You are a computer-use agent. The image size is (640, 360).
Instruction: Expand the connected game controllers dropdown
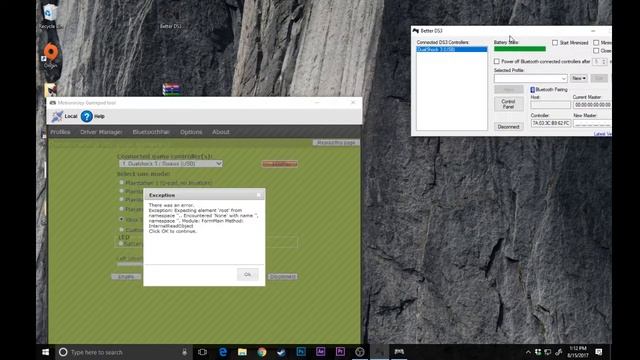pyautogui.click(x=171, y=164)
